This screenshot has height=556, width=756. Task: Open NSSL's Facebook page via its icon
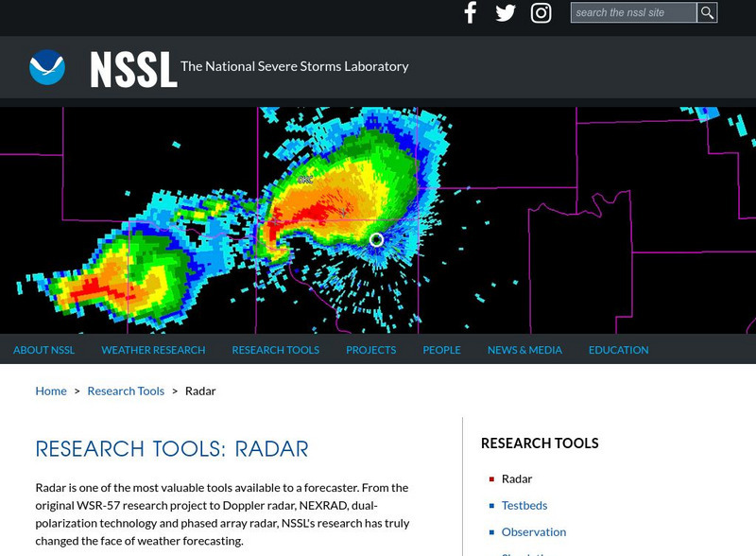[470, 12]
